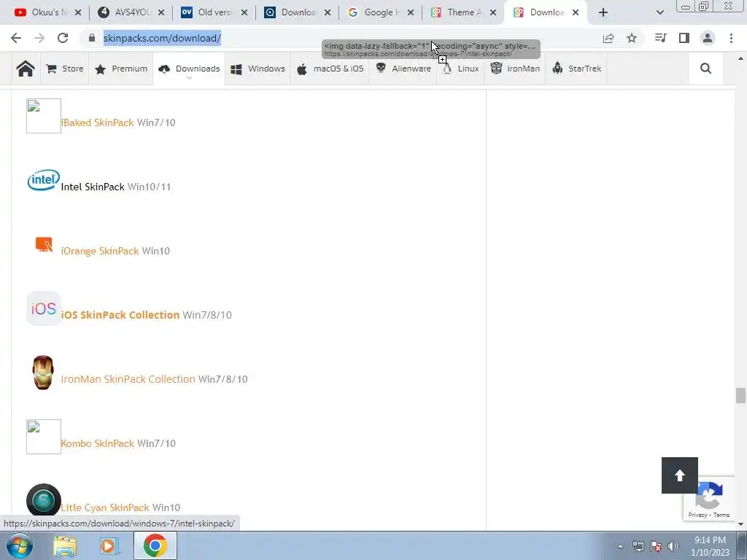Image resolution: width=747 pixels, height=560 pixels.
Task: Bookmark this page with star icon
Action: (632, 38)
